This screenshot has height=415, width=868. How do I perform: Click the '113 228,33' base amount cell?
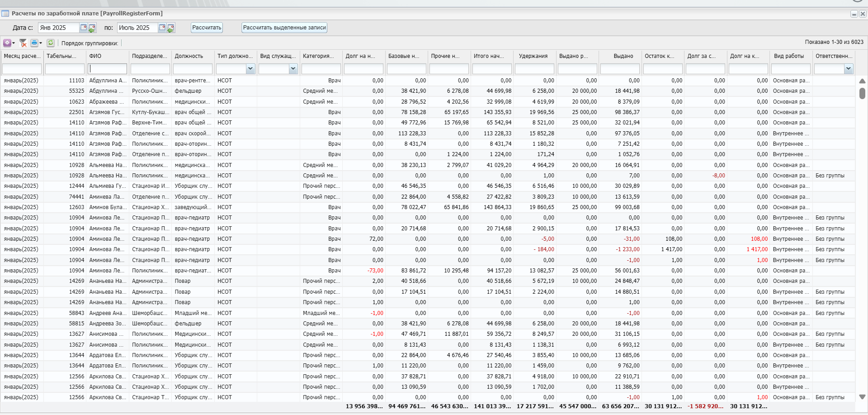pos(406,134)
